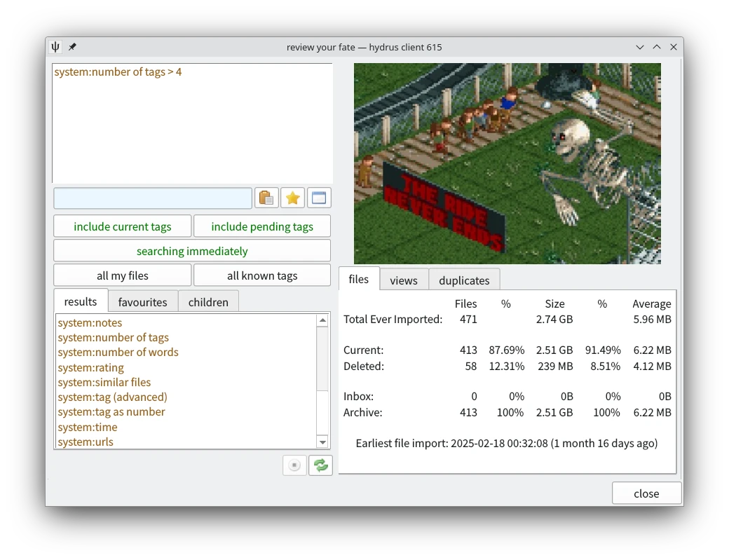Toggle the include current tags button
729x560 pixels.
(123, 226)
